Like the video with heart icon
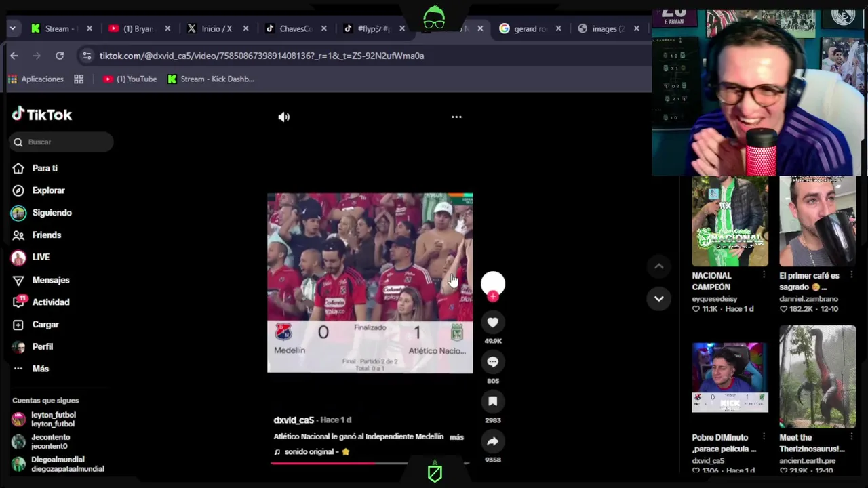Viewport: 868px width, 488px height. tap(493, 323)
